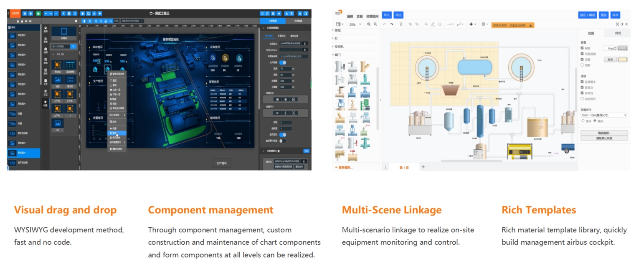
Task: Select the yellow Y-shaped valve shape
Action: 364,67
